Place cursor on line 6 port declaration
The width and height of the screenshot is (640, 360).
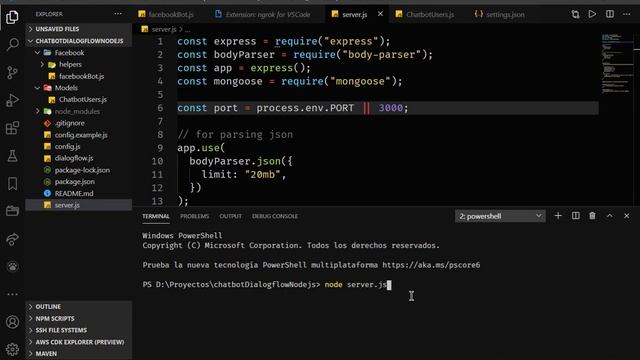coord(292,108)
